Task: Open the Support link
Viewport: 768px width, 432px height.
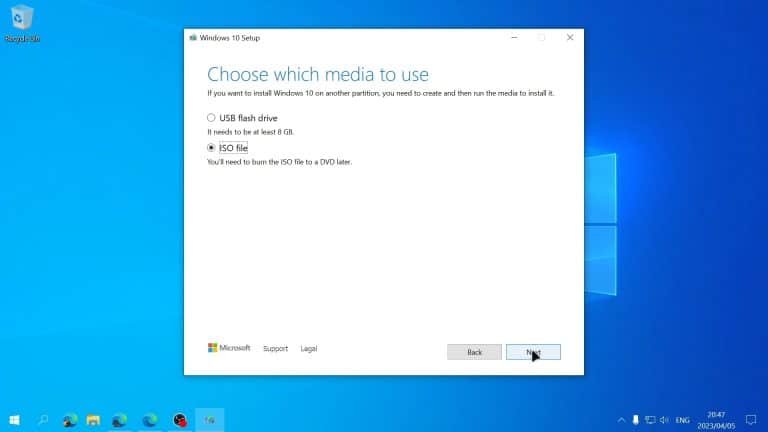Action: (275, 348)
